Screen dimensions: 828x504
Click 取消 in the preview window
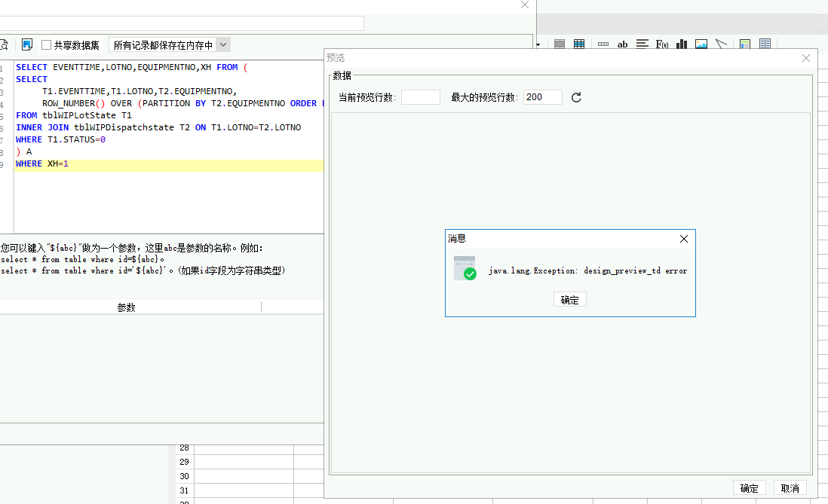(790, 488)
